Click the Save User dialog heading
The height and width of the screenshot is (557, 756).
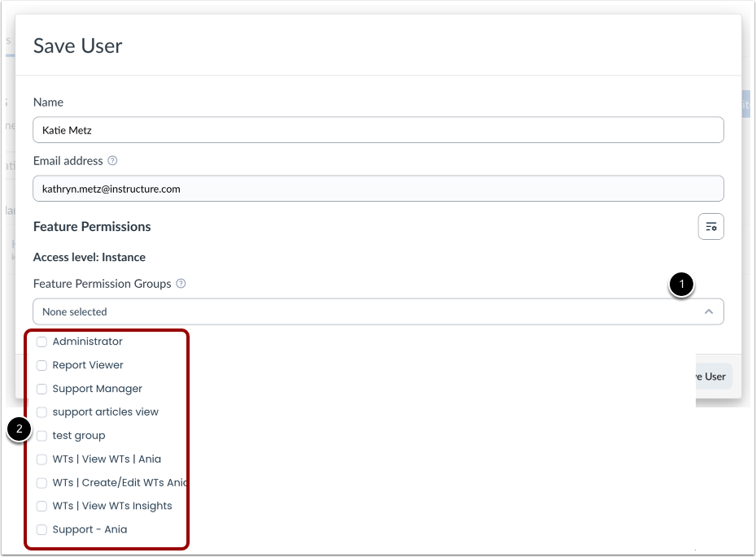(x=77, y=46)
